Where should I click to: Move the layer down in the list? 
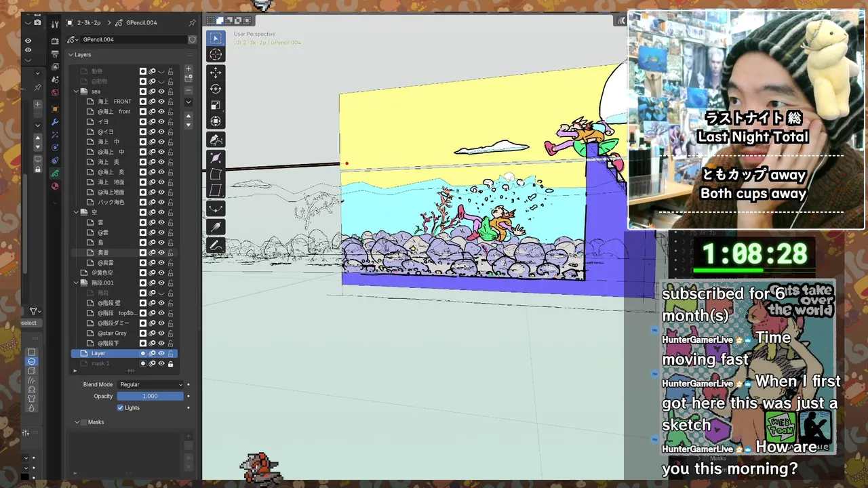click(x=189, y=125)
